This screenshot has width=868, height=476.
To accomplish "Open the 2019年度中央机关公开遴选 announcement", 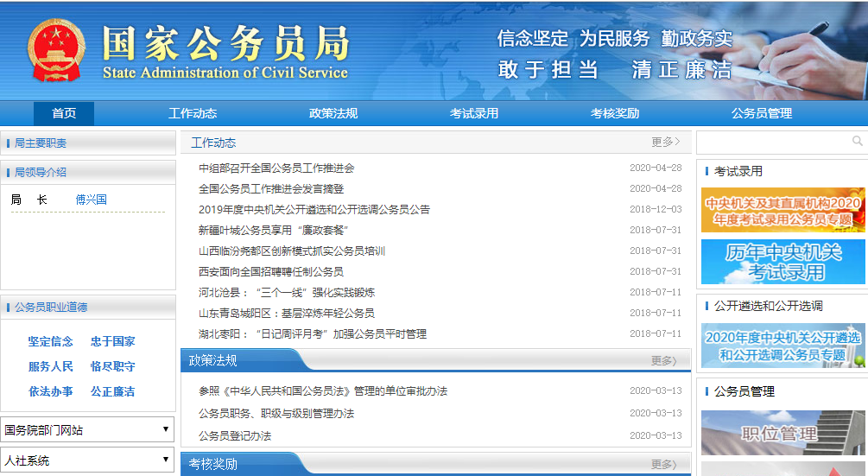I will pos(314,210).
